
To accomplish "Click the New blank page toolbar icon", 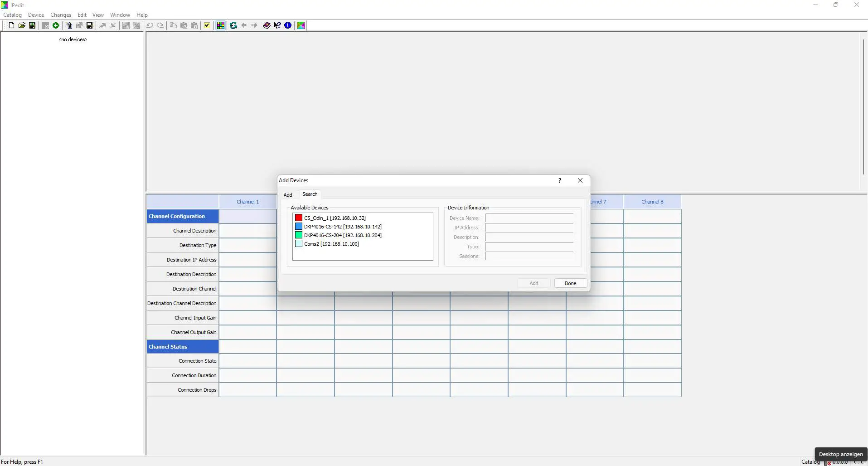I will 11,25.
